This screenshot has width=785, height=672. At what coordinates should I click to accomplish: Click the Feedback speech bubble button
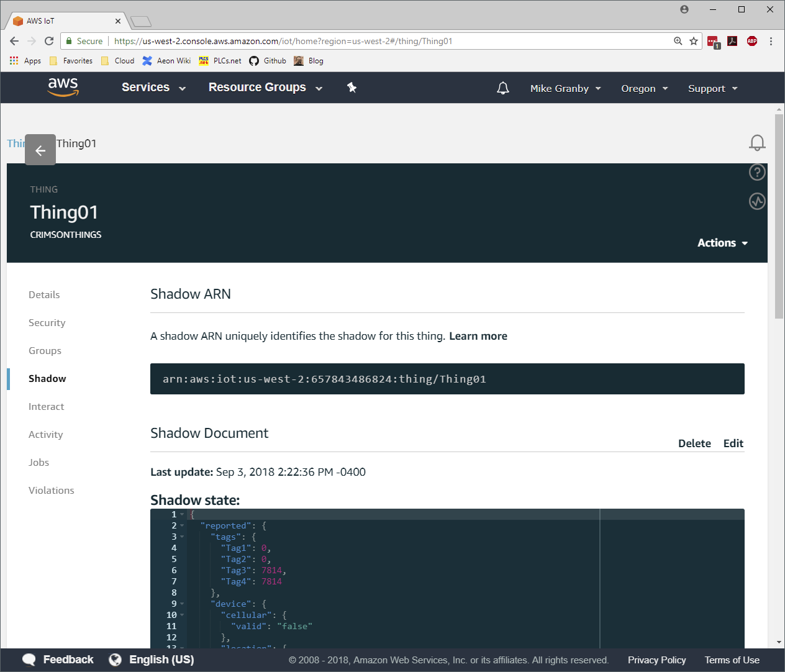58,660
